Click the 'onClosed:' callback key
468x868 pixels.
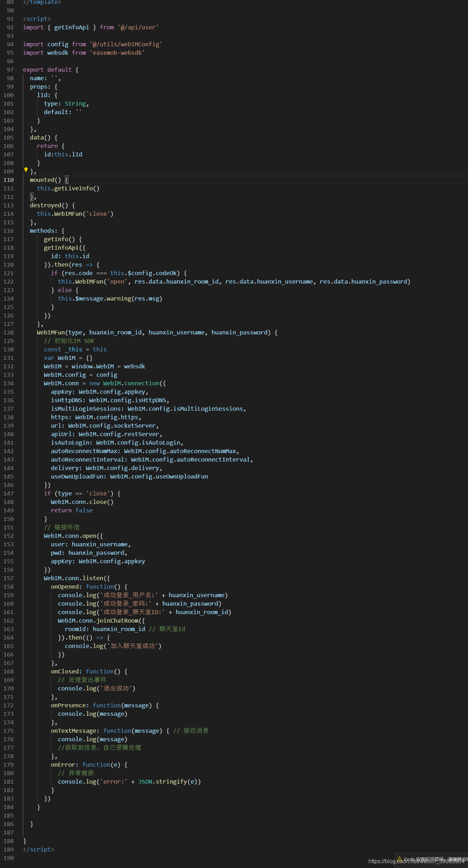[x=66, y=671]
